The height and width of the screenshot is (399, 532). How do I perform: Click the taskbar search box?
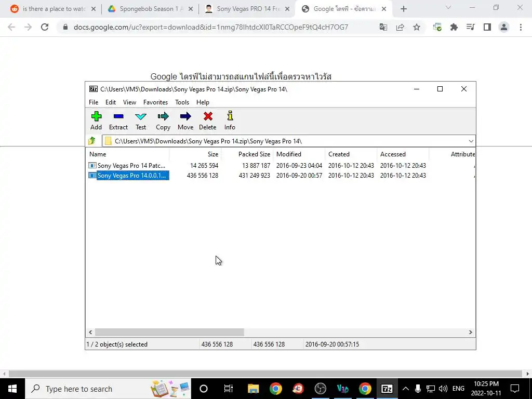click(x=108, y=389)
